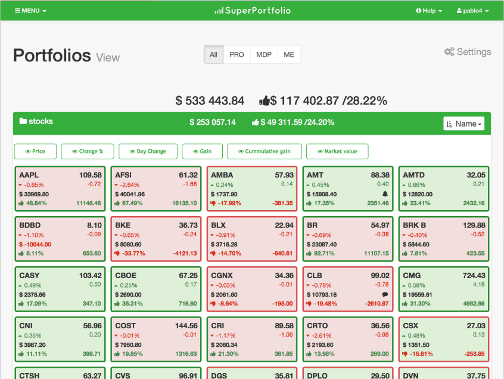Image resolution: width=504 pixels, height=379 pixels.
Task: Open Settings with gear icon
Action: click(x=468, y=52)
